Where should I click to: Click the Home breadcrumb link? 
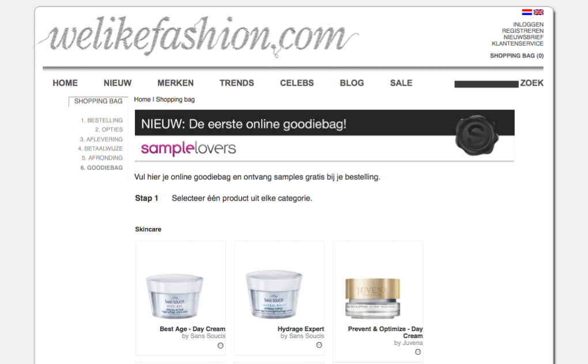click(142, 100)
